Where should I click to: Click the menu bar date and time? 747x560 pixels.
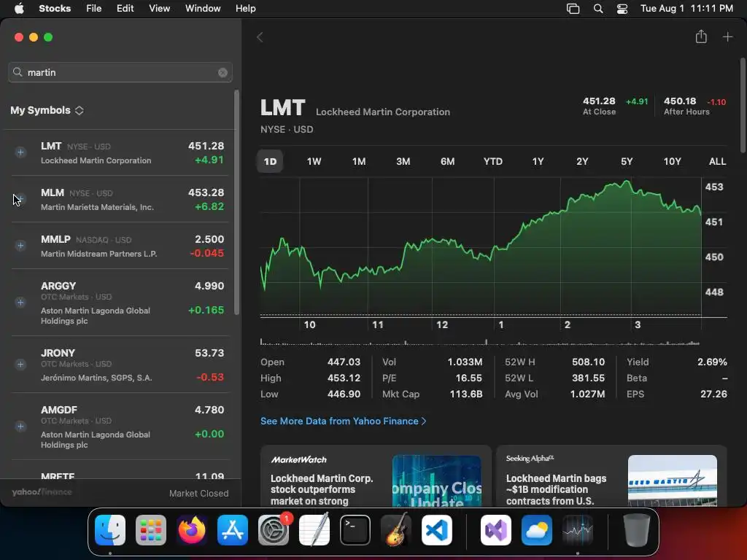[x=686, y=8]
